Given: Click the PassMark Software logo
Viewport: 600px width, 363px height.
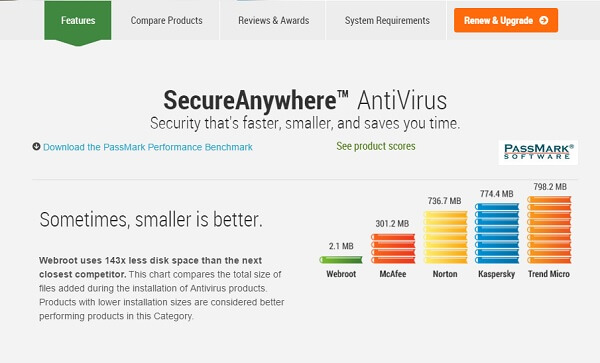Looking at the screenshot, I should pos(538,152).
